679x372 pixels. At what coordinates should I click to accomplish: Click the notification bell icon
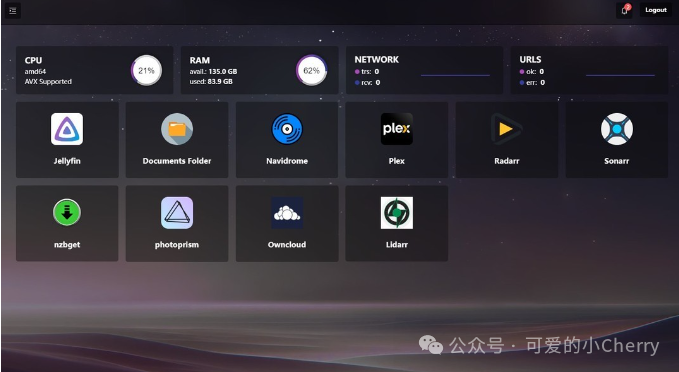(x=624, y=10)
